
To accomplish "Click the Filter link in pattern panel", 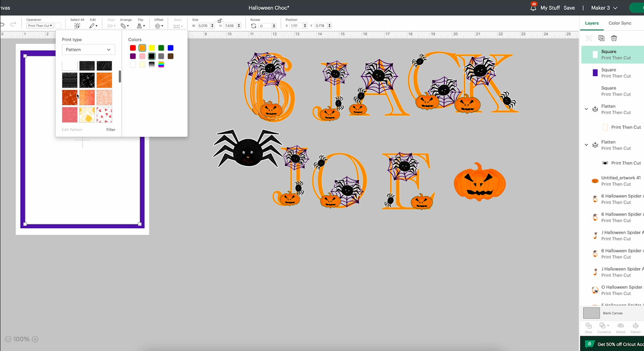I will (x=111, y=130).
